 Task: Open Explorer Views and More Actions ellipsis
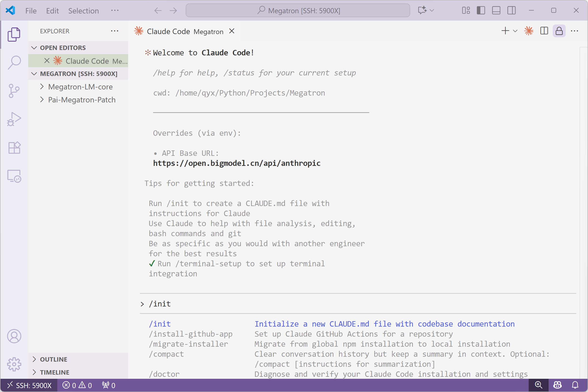114,31
